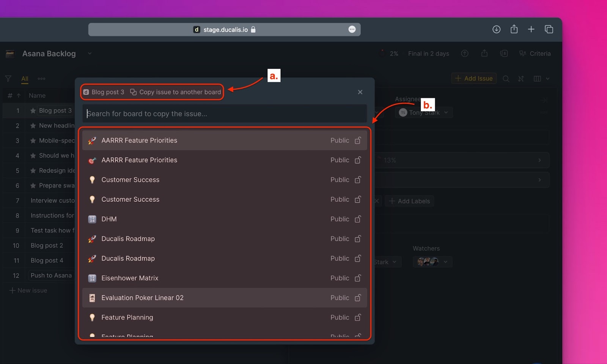Screen dimensions: 607x364
Task: Select second AARRR Feature Priorities board
Action: click(225, 160)
